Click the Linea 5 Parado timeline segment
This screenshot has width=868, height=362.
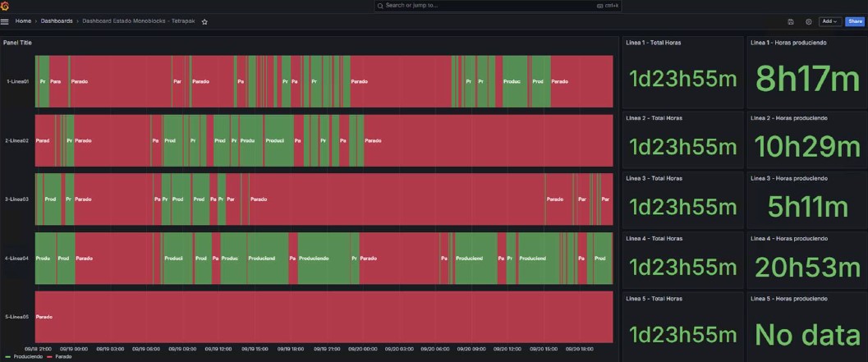point(324,317)
